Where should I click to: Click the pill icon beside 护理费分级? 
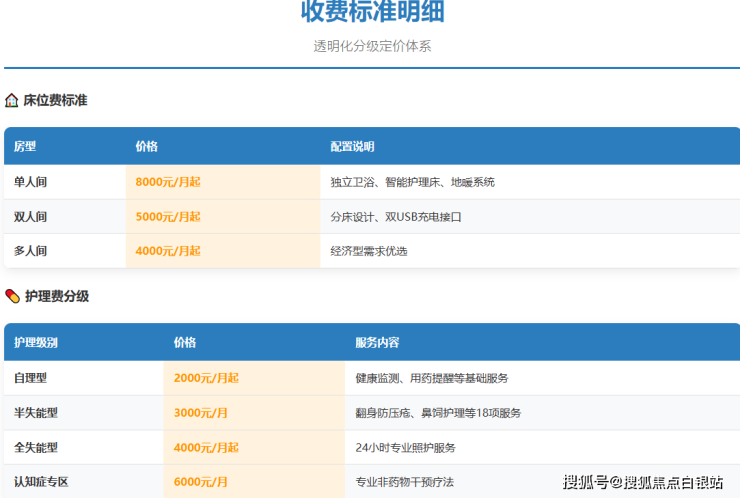[12, 296]
